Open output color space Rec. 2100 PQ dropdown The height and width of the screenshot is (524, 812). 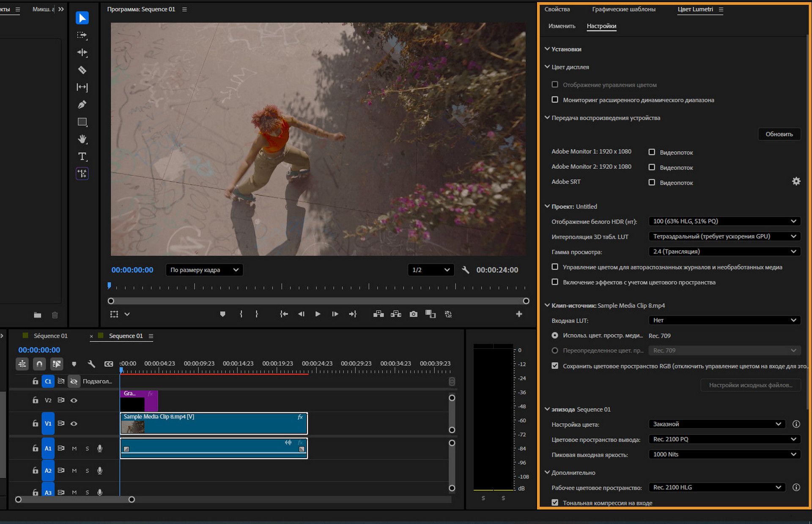coord(724,439)
